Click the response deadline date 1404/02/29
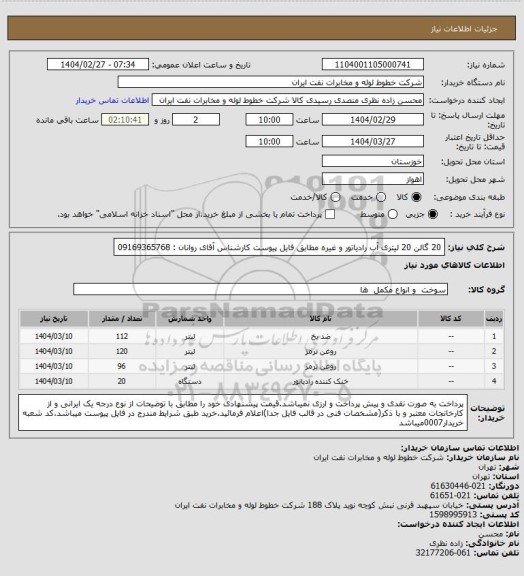 point(373,120)
